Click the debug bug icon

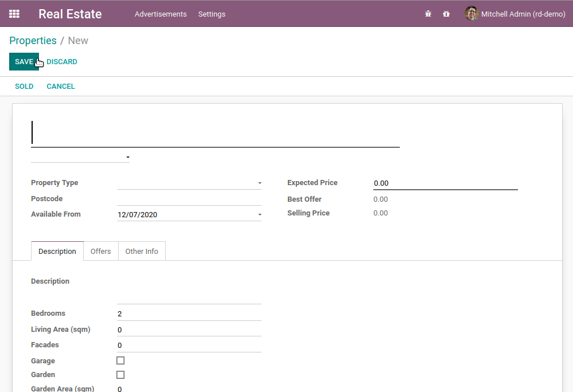click(x=428, y=14)
